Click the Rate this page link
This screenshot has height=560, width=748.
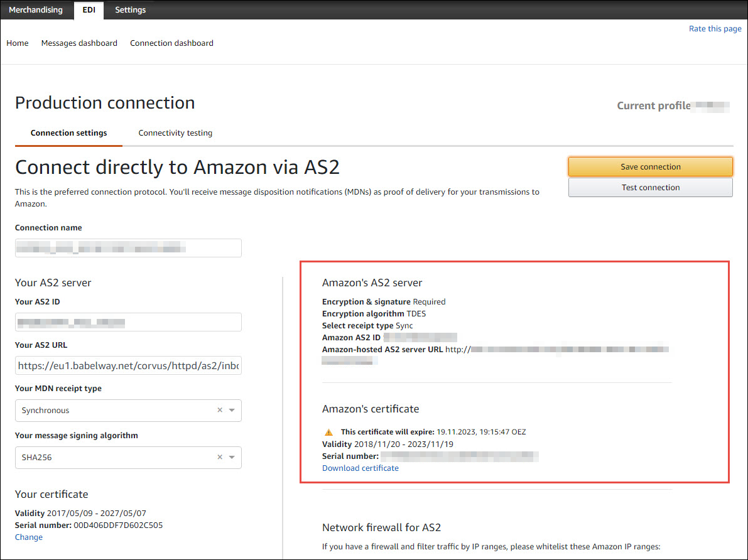click(x=715, y=29)
